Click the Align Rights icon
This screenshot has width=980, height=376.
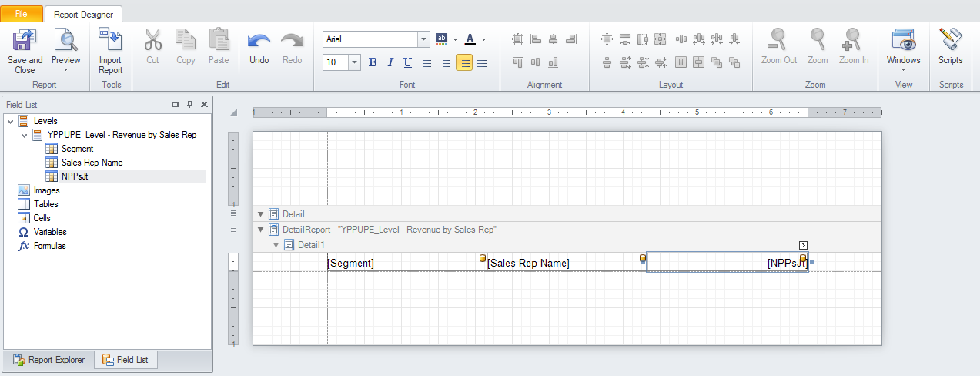[x=570, y=39]
